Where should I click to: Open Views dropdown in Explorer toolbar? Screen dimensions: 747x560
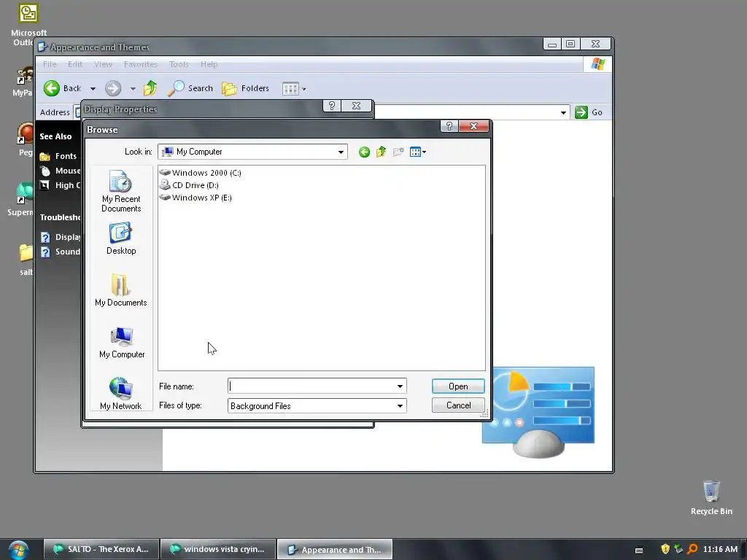[293, 88]
